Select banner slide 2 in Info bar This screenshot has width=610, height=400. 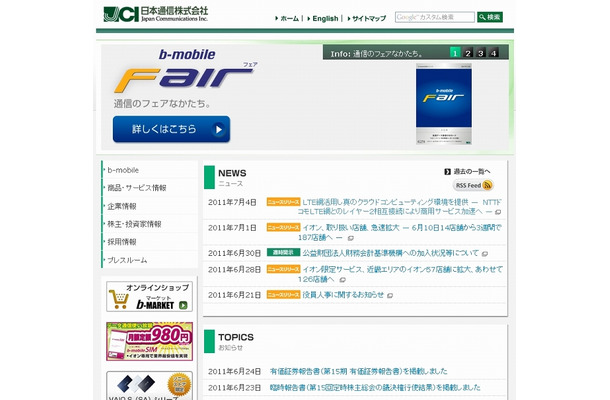click(x=468, y=53)
